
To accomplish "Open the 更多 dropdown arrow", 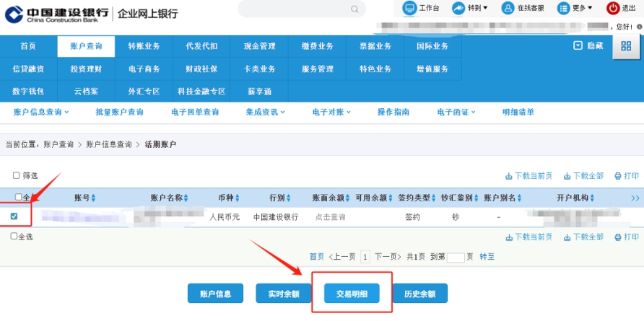I will click(x=591, y=8).
